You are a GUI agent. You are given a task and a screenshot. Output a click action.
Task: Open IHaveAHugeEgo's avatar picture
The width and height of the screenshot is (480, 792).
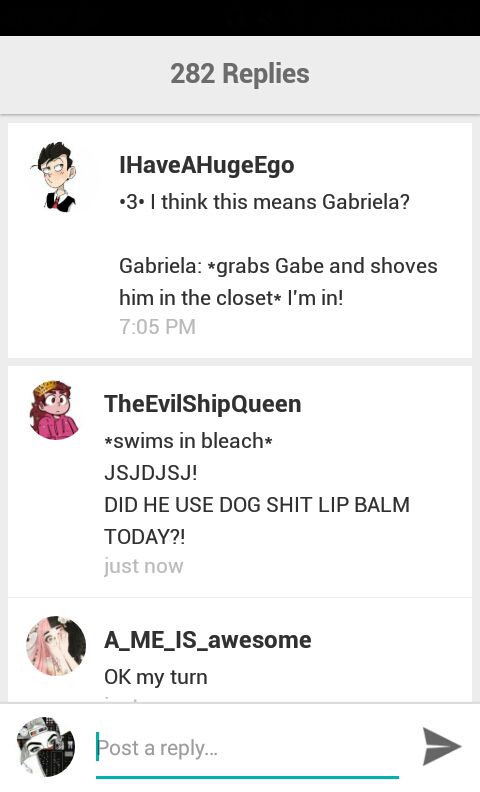(55, 176)
